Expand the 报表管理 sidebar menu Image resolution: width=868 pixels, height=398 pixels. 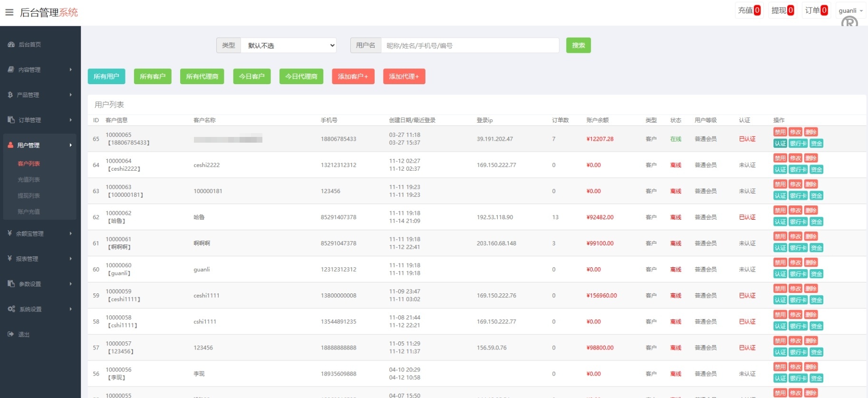coord(40,259)
